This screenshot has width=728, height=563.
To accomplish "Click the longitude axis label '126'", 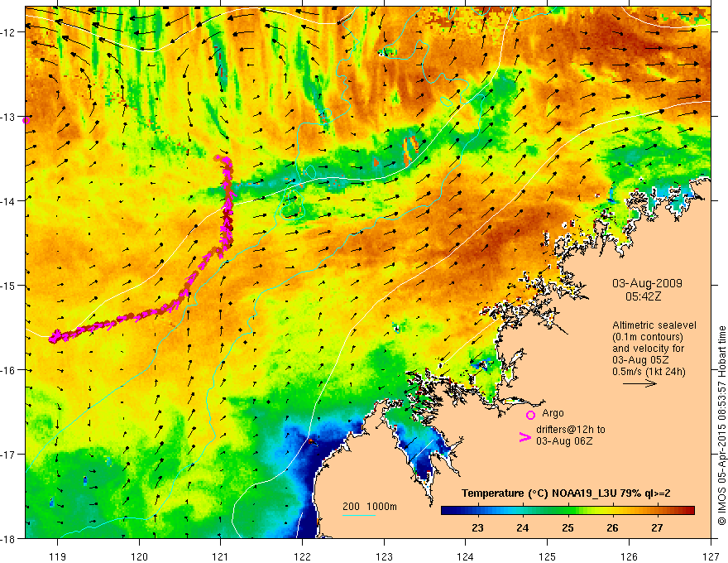I will 629,556.
